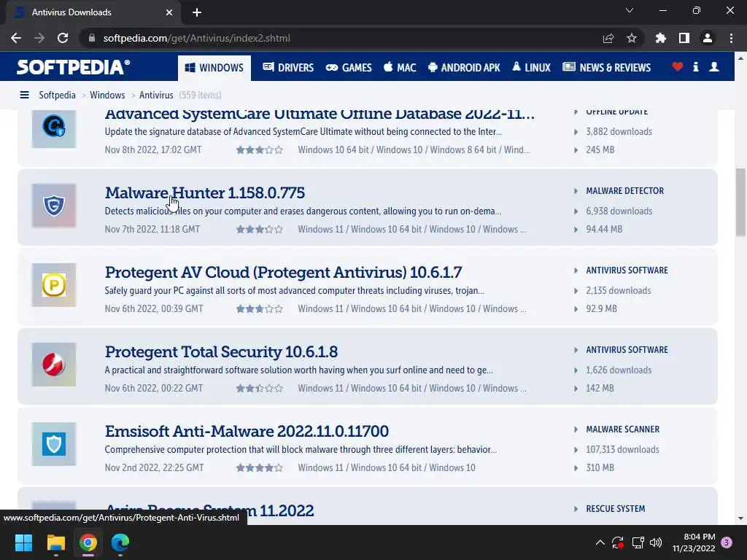The image size is (747, 560).
Task: Click the Windows breadcrumb link
Action: (x=107, y=96)
